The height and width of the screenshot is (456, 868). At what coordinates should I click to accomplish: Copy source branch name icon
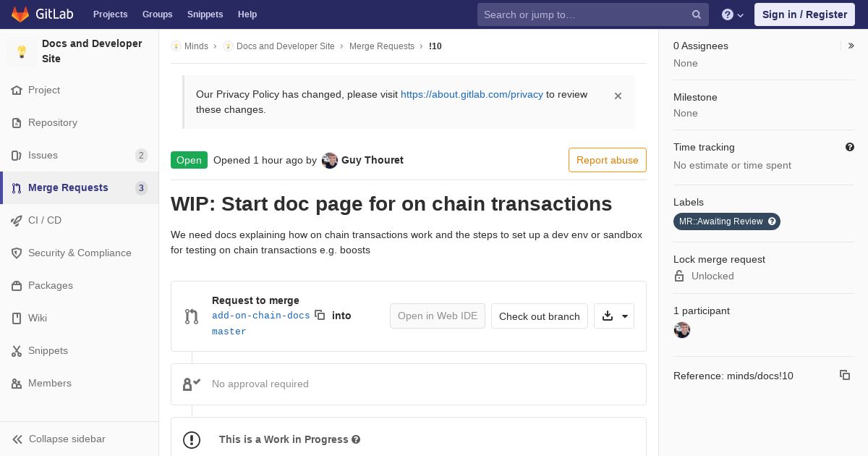[x=320, y=315]
